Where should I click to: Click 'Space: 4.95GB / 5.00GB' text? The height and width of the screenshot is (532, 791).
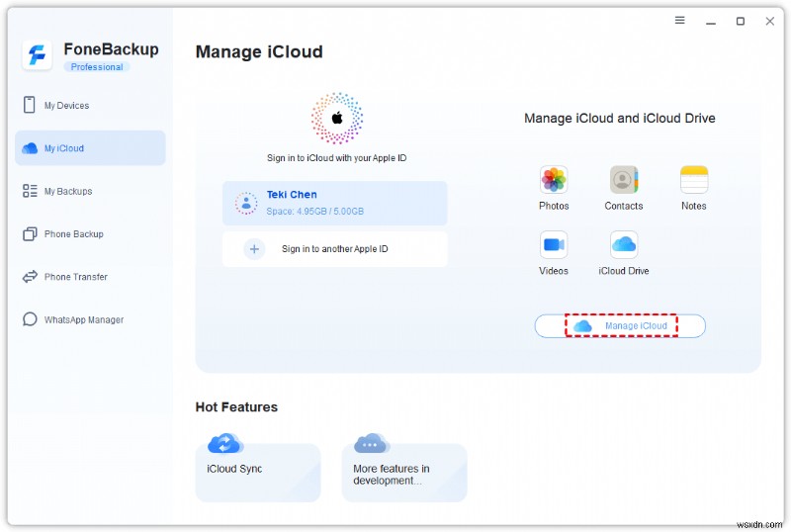314,211
